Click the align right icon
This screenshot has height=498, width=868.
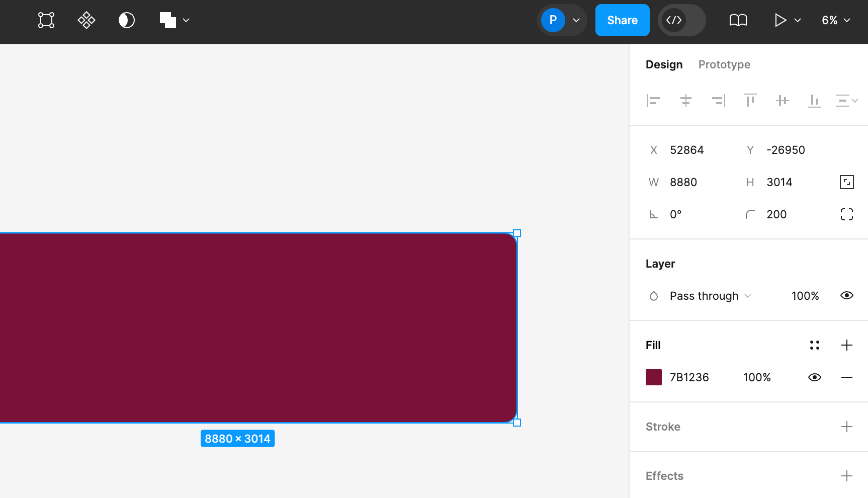coord(718,101)
